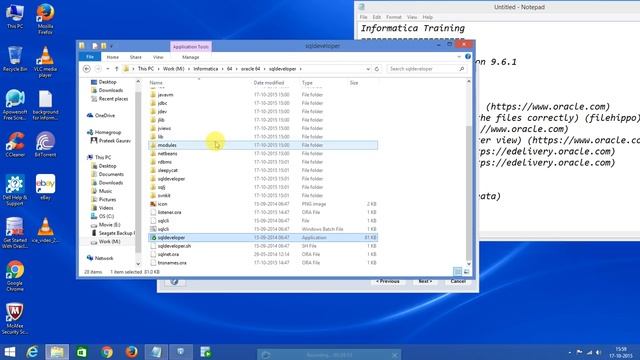Click Cancel button in installer dialog

(458, 281)
